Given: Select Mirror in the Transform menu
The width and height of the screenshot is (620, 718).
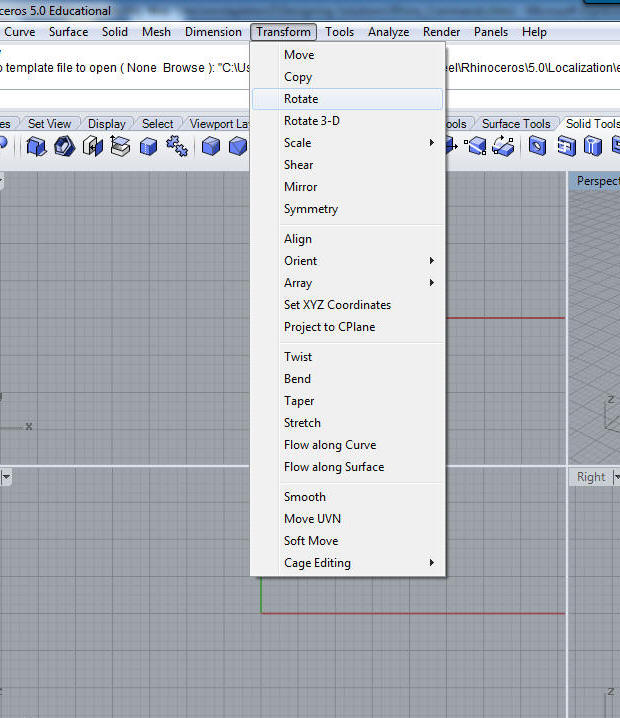Looking at the screenshot, I should click(x=300, y=187).
